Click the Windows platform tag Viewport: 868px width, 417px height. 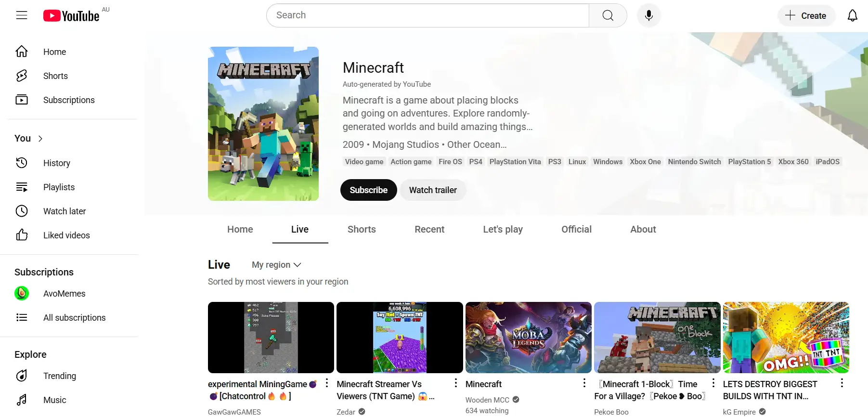coord(608,162)
